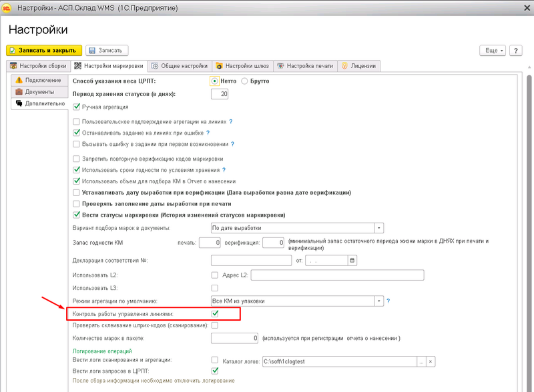Enable 'Использовать L3' checkbox

[x=215, y=287]
